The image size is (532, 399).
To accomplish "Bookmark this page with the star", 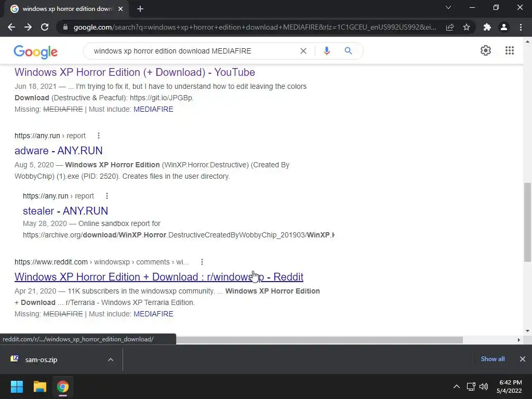I will tap(467, 27).
